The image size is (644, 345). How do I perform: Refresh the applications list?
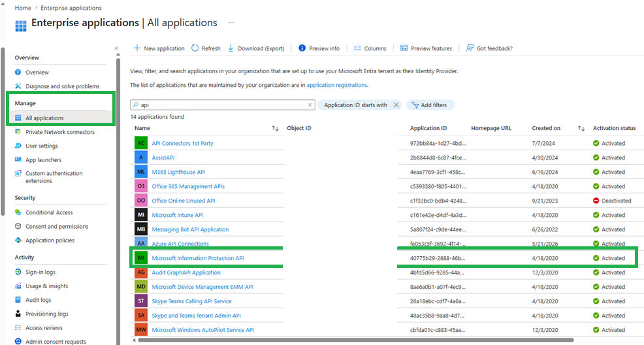click(206, 48)
